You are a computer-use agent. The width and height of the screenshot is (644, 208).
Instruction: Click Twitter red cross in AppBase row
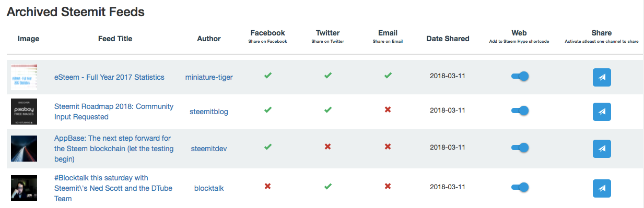click(x=328, y=147)
